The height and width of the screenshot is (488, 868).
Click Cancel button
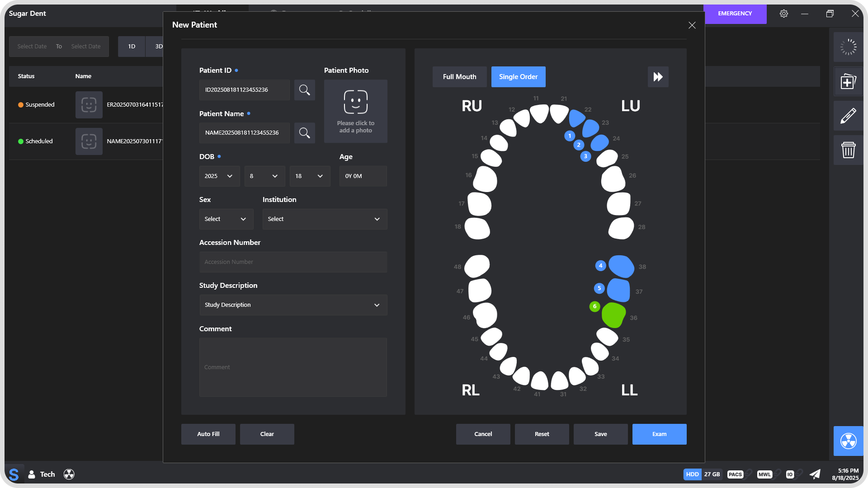click(x=483, y=434)
